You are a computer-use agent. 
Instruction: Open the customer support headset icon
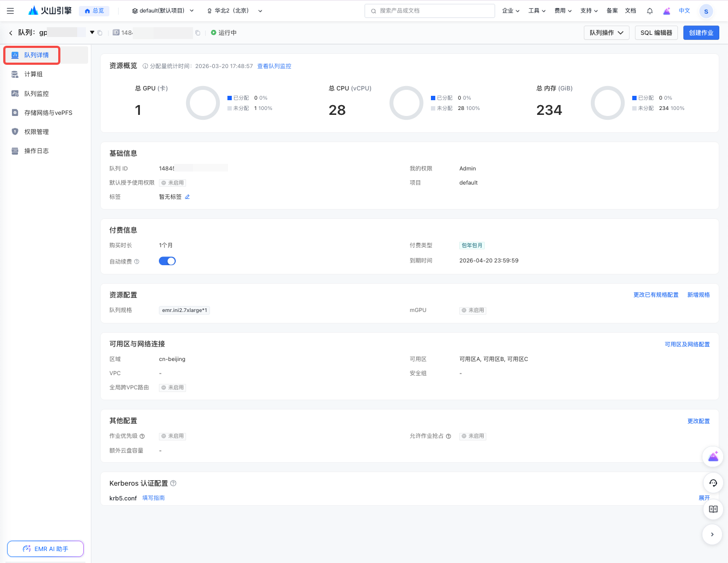[713, 483]
